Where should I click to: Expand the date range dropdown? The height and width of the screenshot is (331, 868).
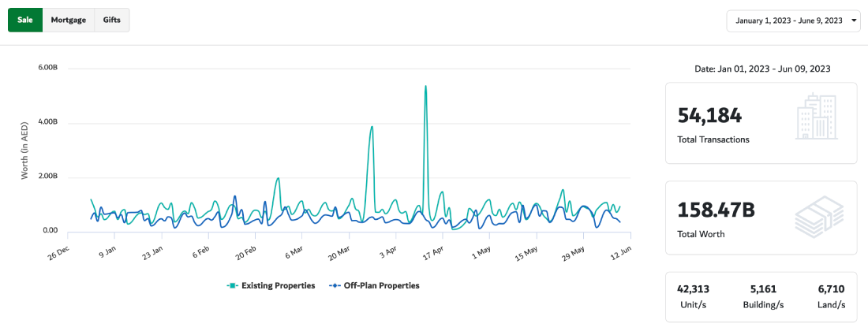(789, 20)
